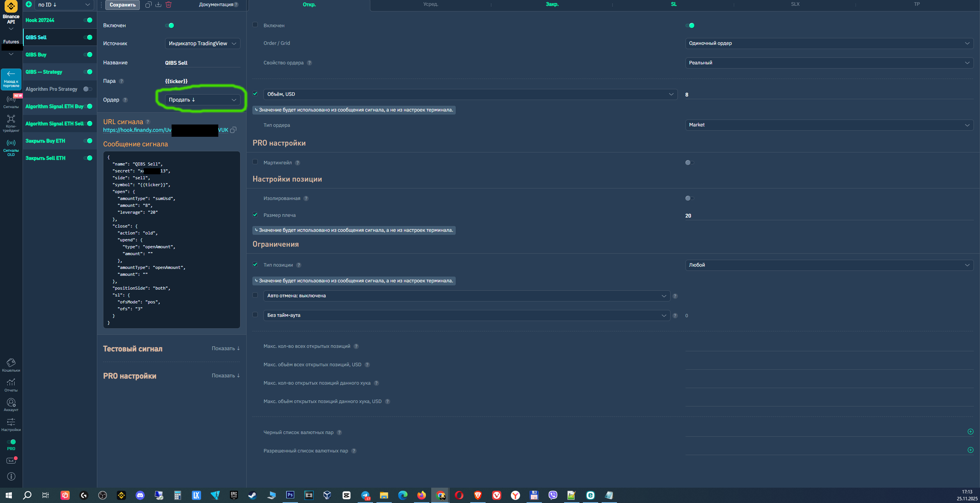The image size is (980, 503).
Task: Click the info circle icon in the sidebar
Action: click(11, 476)
